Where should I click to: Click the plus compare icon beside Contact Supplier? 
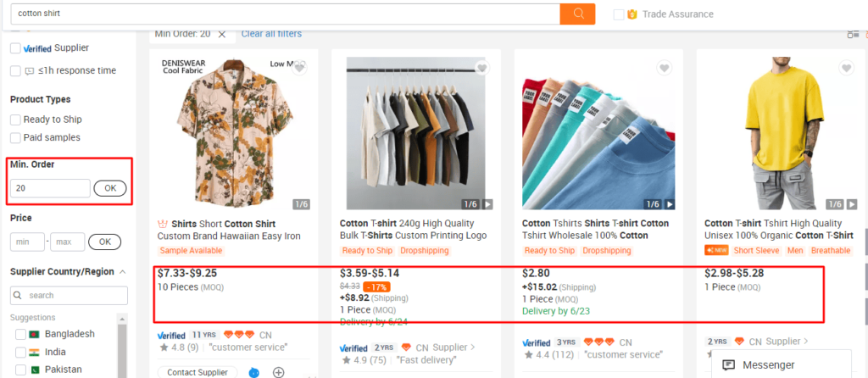278,372
